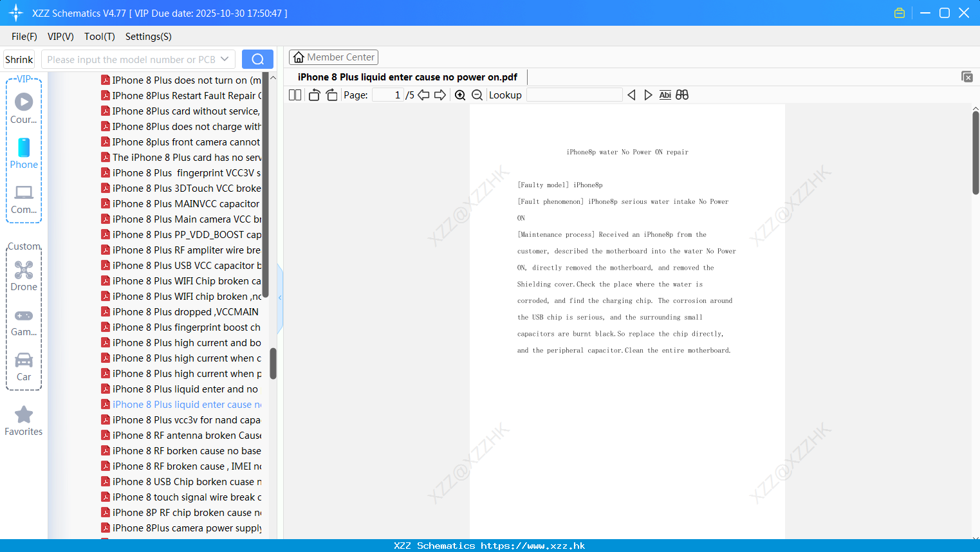
Task: Click the search magnifier button
Action: coord(257,59)
